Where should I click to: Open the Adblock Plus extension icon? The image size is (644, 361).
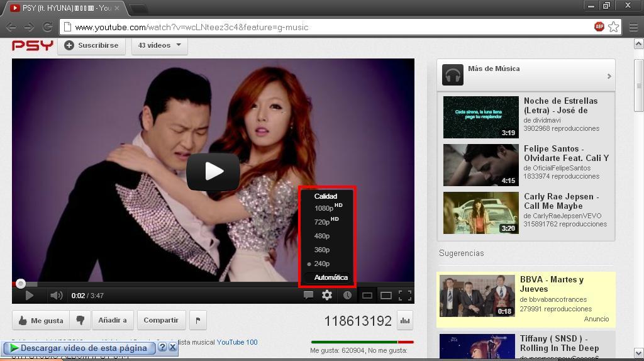pos(599,26)
